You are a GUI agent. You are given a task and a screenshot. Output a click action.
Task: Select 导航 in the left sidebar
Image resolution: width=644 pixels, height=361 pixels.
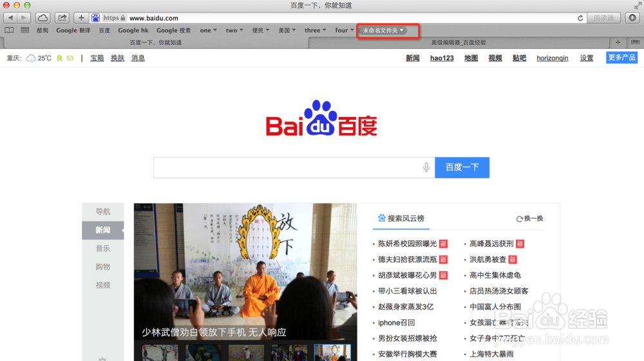102,211
